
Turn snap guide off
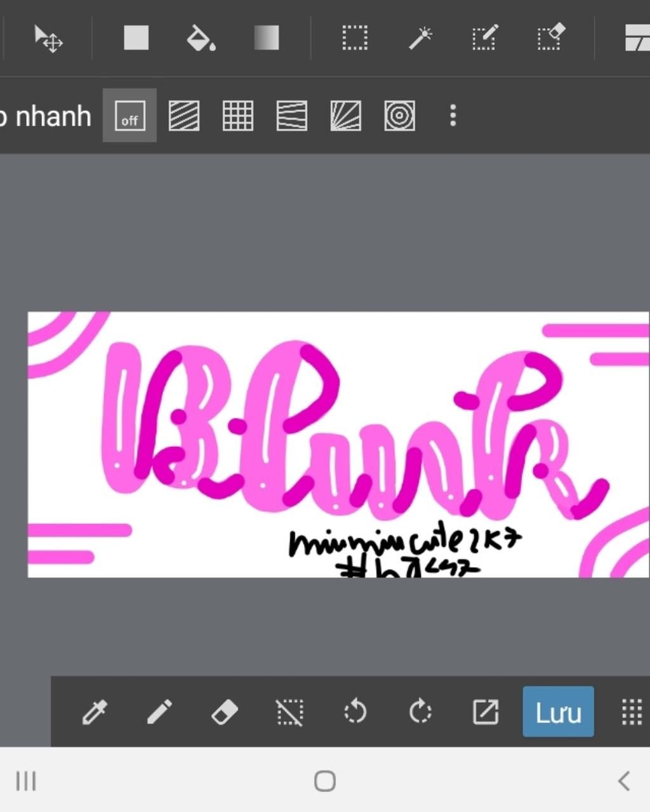(x=129, y=116)
